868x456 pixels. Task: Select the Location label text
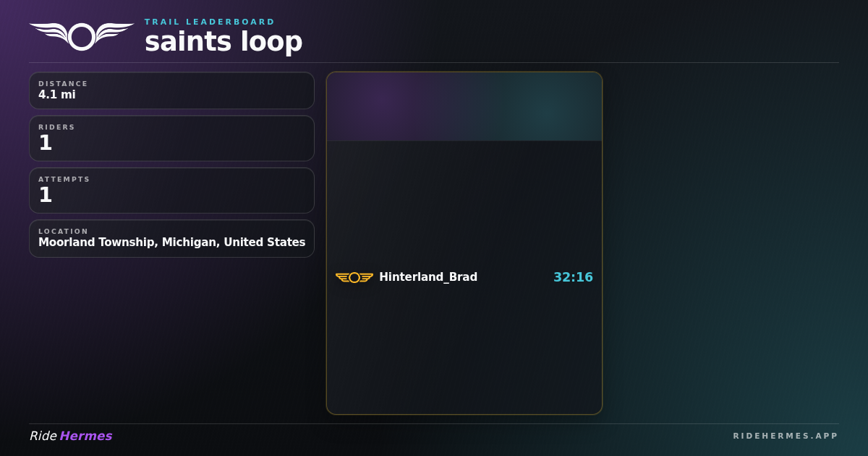pyautogui.click(x=64, y=232)
